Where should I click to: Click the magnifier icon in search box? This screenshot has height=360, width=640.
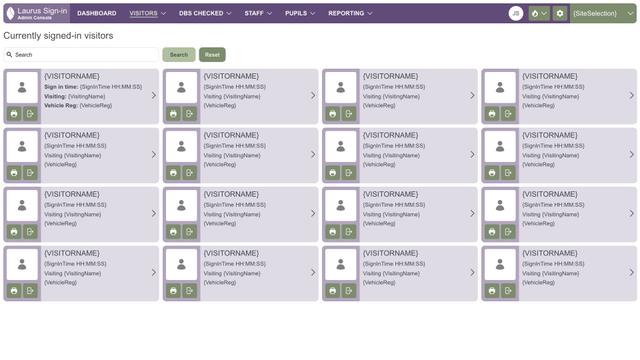pos(9,54)
